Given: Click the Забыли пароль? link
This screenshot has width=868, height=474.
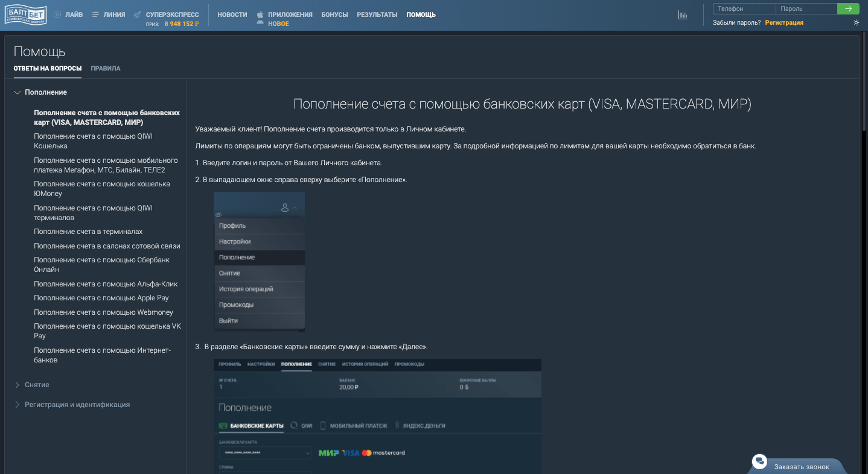Looking at the screenshot, I should [x=736, y=22].
